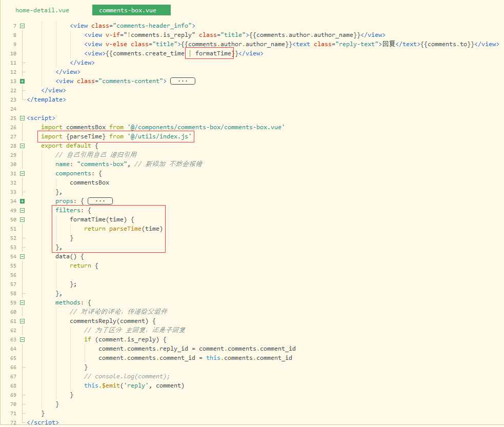This screenshot has height=427, width=504.
Task: Click the ellipsis placeholder after props
Action: [x=100, y=201]
